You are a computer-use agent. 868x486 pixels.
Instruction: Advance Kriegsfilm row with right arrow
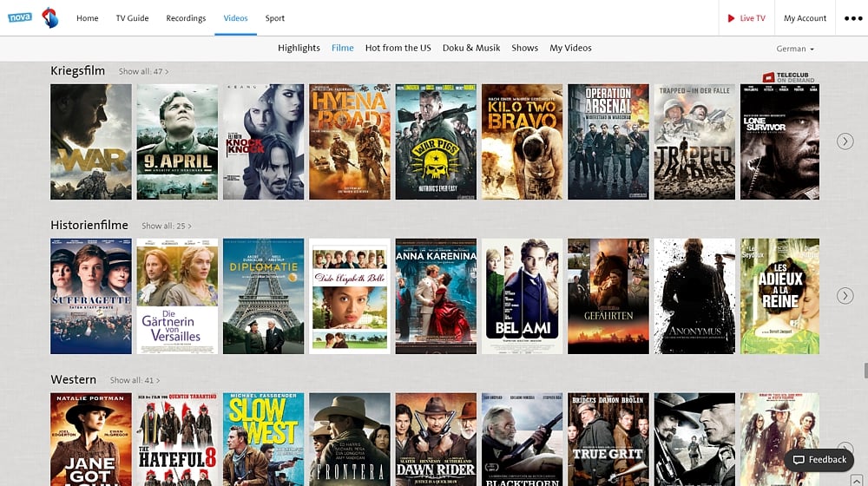click(x=845, y=141)
